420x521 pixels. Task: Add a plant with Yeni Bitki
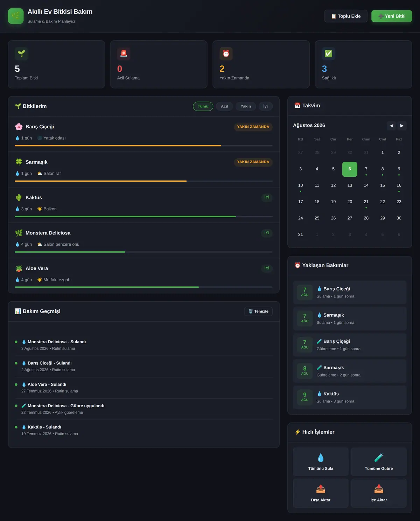click(x=392, y=16)
